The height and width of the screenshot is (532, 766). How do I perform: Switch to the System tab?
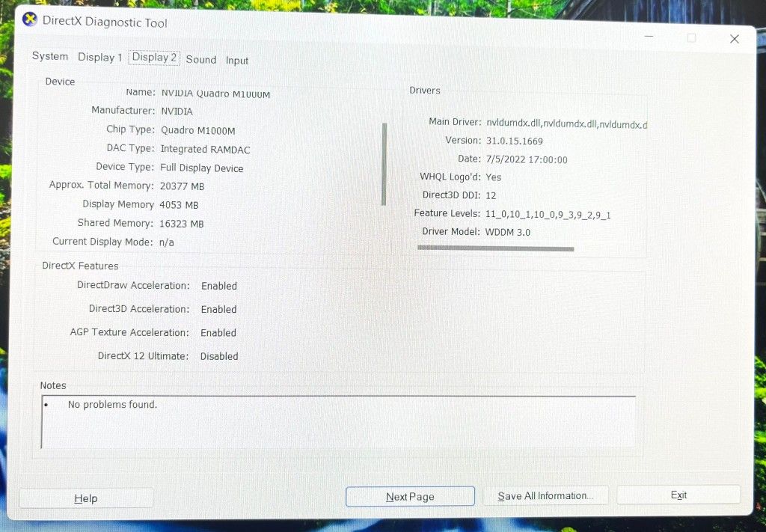[49, 56]
